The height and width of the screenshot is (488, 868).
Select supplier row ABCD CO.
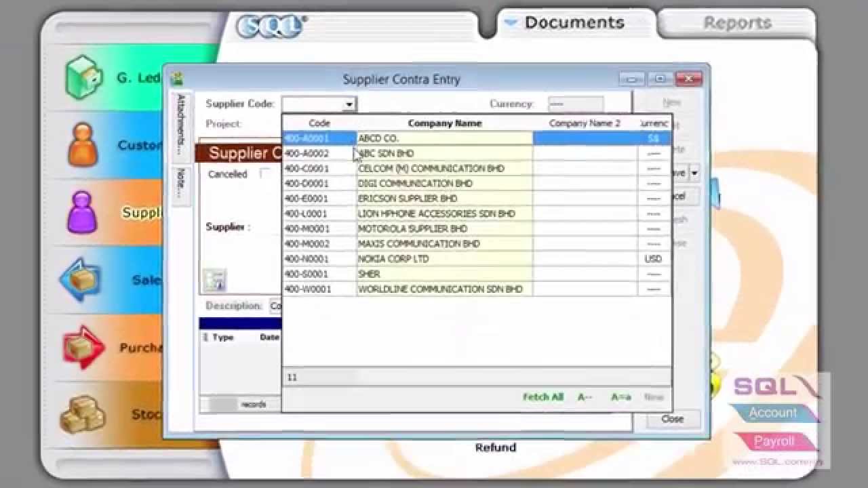(x=477, y=138)
